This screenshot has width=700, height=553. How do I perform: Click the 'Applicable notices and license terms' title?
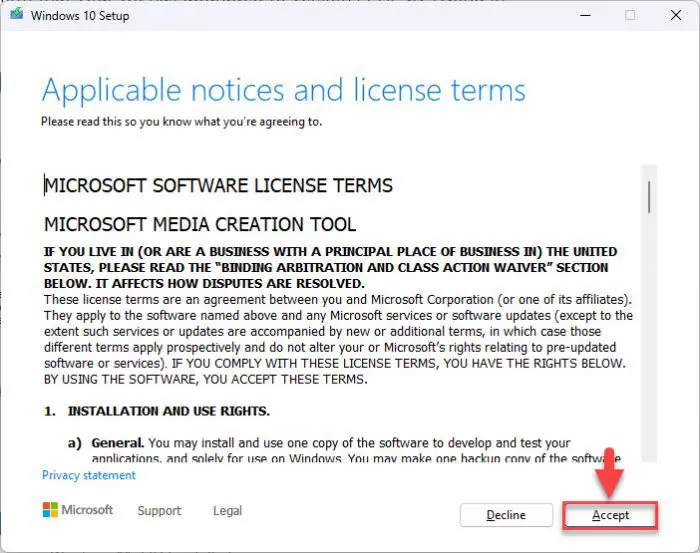[x=283, y=91]
